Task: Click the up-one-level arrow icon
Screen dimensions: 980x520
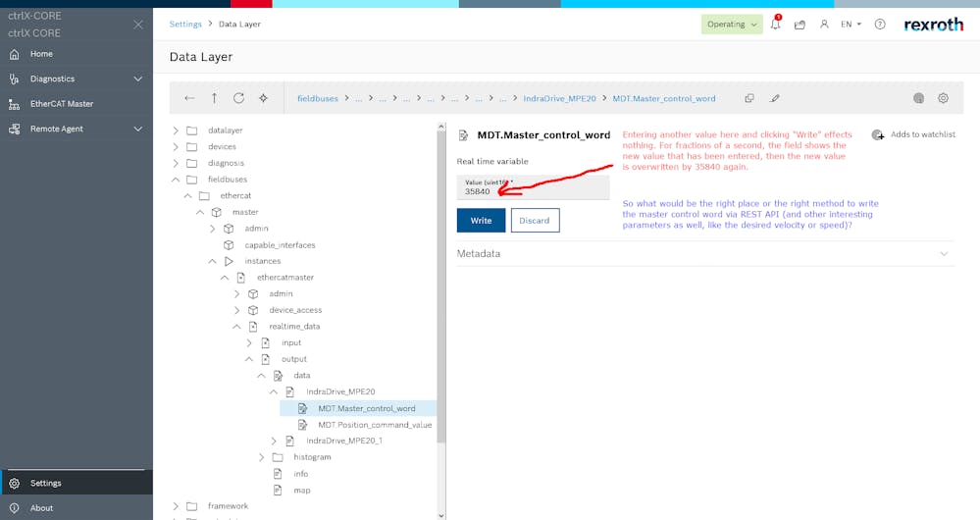Action: 214,98
